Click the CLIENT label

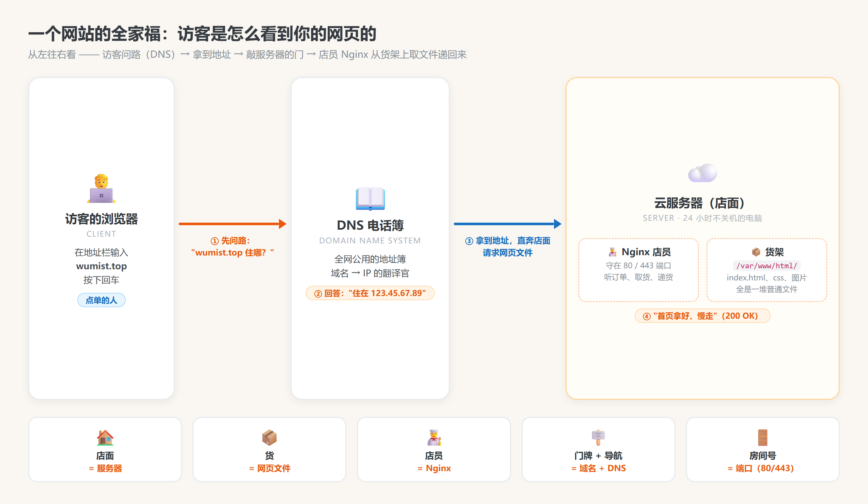[x=101, y=234]
